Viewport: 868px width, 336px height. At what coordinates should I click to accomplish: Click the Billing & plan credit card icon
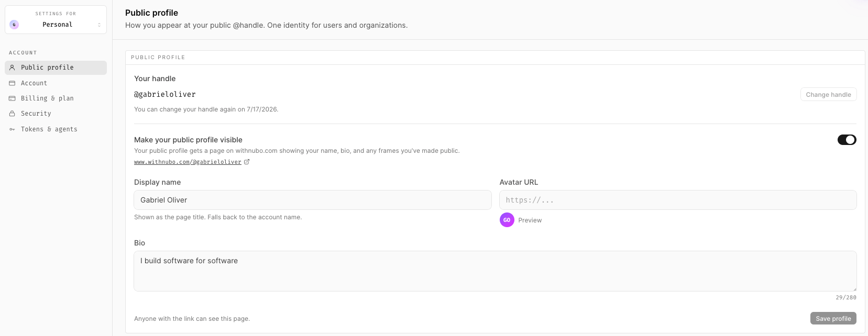pyautogui.click(x=12, y=98)
